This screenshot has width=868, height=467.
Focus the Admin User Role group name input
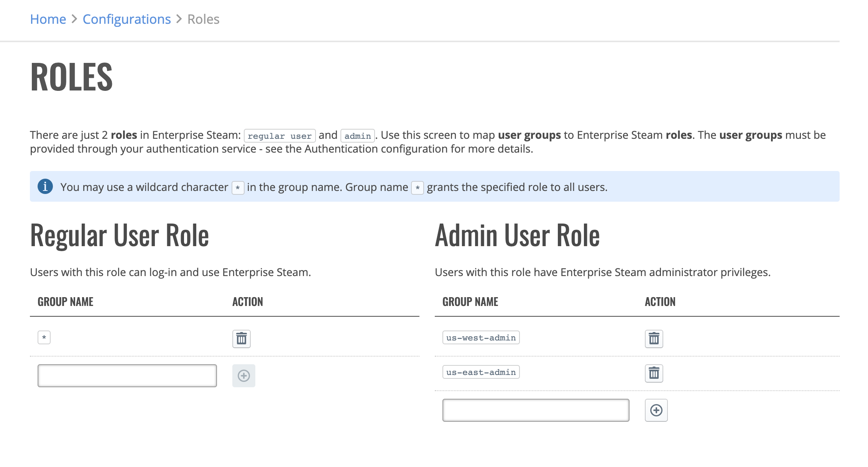tap(536, 410)
